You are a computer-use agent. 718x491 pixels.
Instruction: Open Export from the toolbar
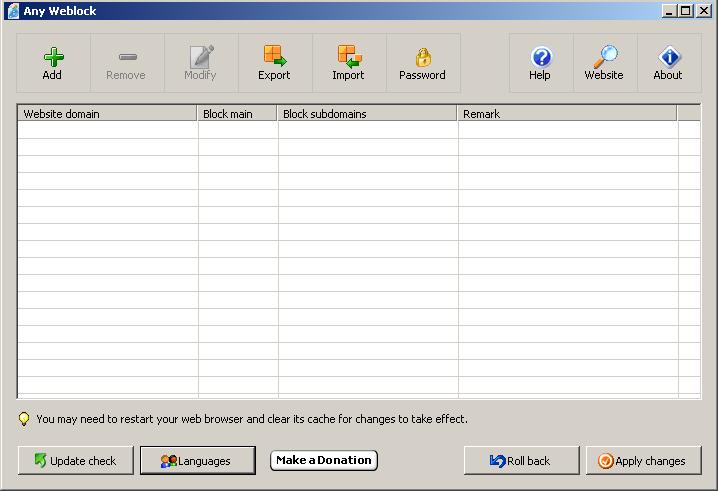point(274,57)
